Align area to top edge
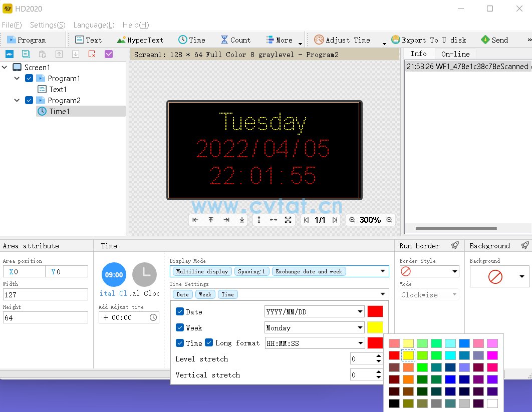Viewport: 532px width, 412px height. click(x=211, y=220)
